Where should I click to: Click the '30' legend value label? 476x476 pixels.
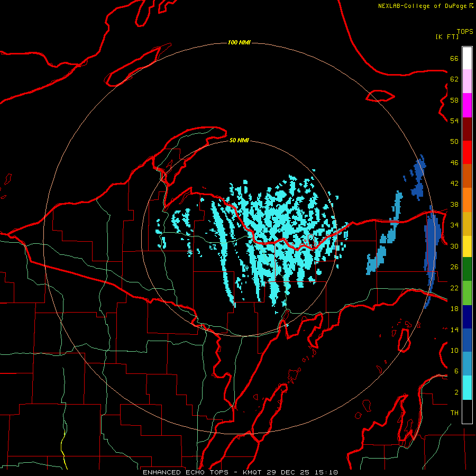point(454,246)
